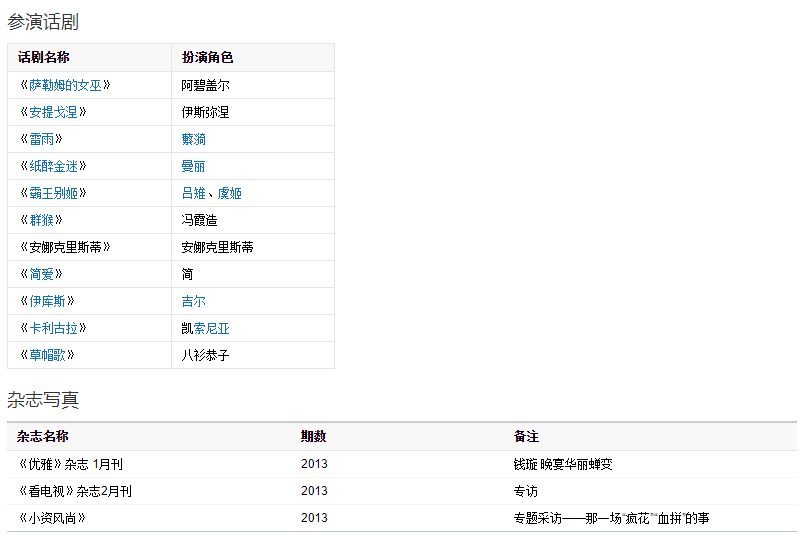The width and height of the screenshot is (803, 537).
Task: Follow the 吉尔 role link
Action: (194, 301)
